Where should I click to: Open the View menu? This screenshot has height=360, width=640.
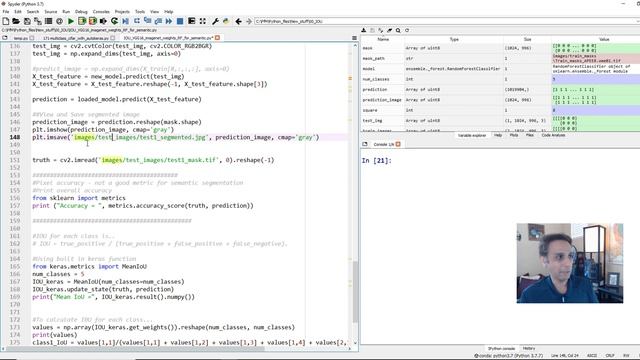click(x=154, y=11)
